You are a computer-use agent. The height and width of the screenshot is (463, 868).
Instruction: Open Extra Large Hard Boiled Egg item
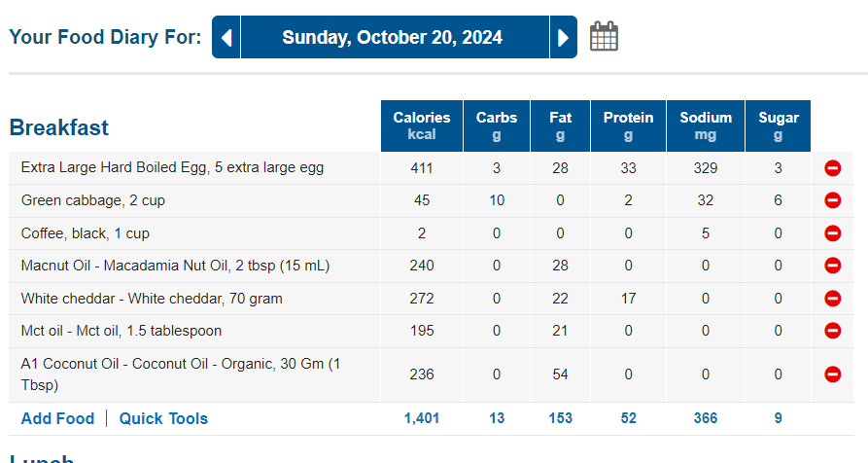click(172, 167)
